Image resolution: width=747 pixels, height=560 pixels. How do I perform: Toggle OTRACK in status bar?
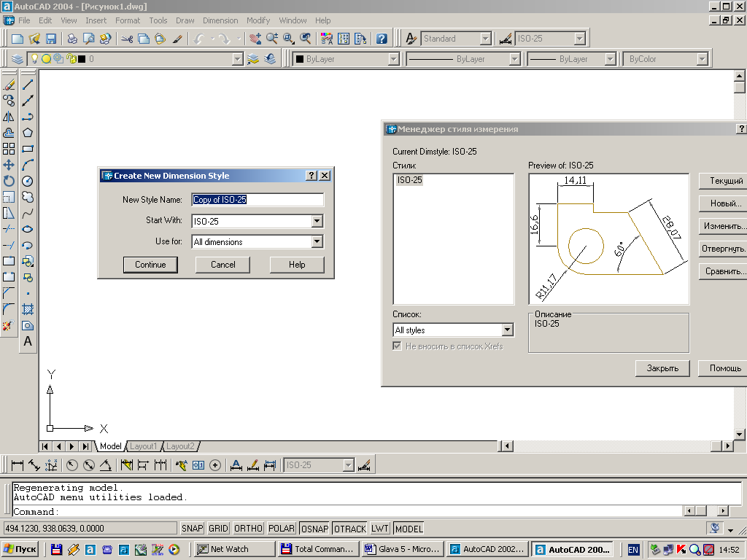pyautogui.click(x=350, y=529)
